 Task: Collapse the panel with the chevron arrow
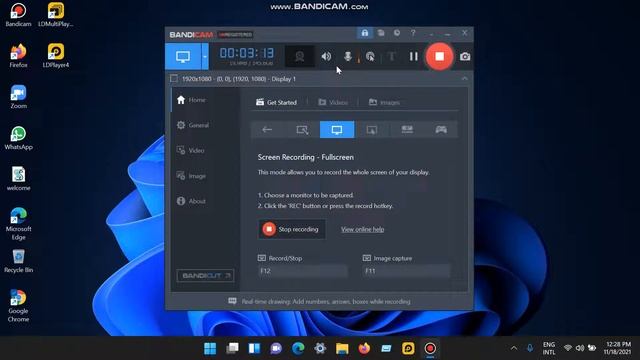464,78
